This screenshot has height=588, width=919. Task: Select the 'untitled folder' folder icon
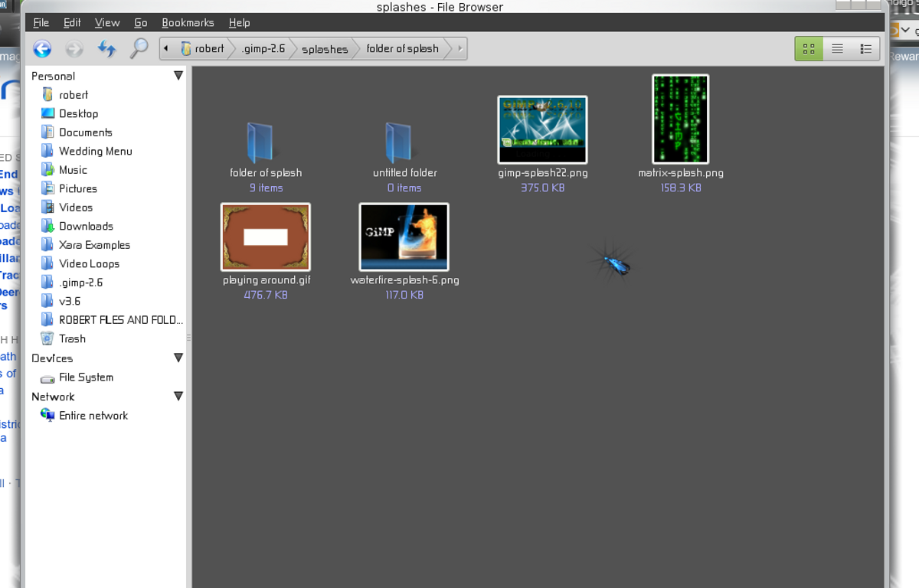(x=401, y=143)
